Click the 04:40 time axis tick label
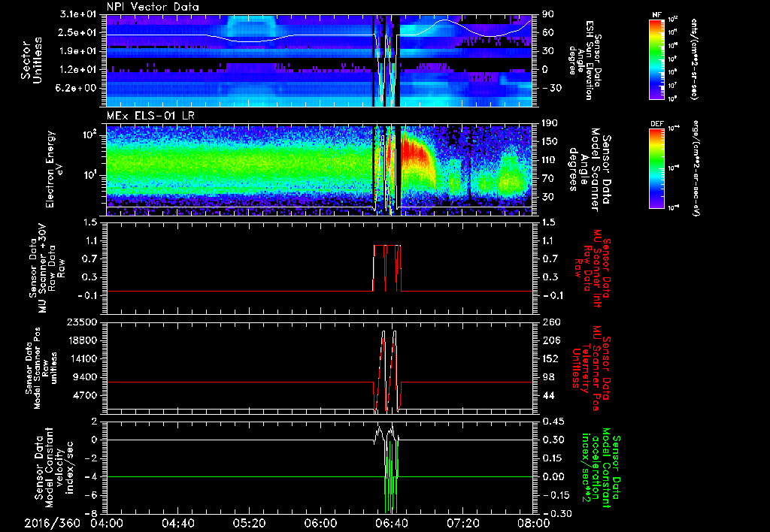Screen dimensions: 770x532 (x=178, y=523)
